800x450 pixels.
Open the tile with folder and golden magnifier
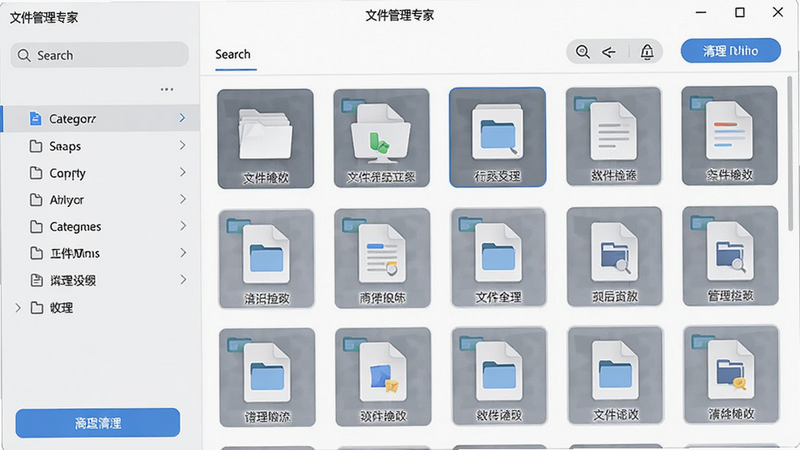732,375
